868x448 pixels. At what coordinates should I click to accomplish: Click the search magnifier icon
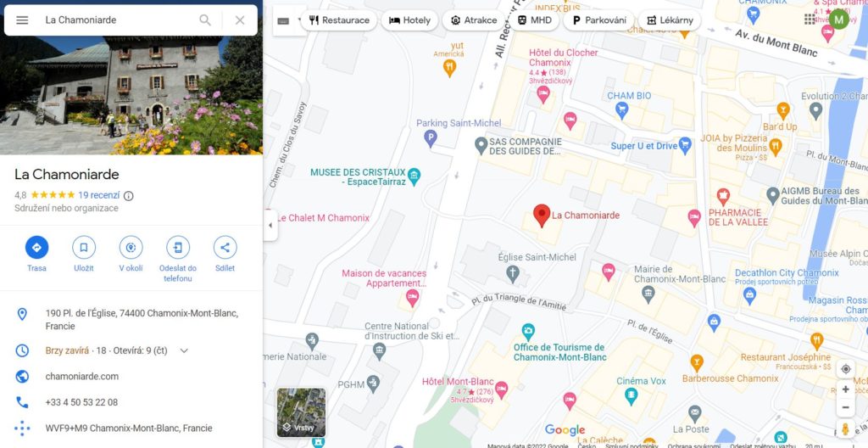pos(205,20)
